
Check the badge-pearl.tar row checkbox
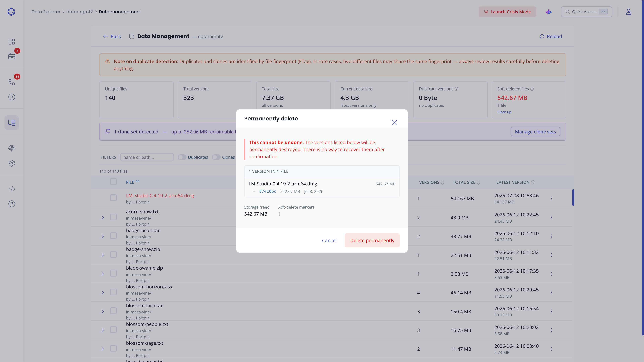tap(113, 236)
